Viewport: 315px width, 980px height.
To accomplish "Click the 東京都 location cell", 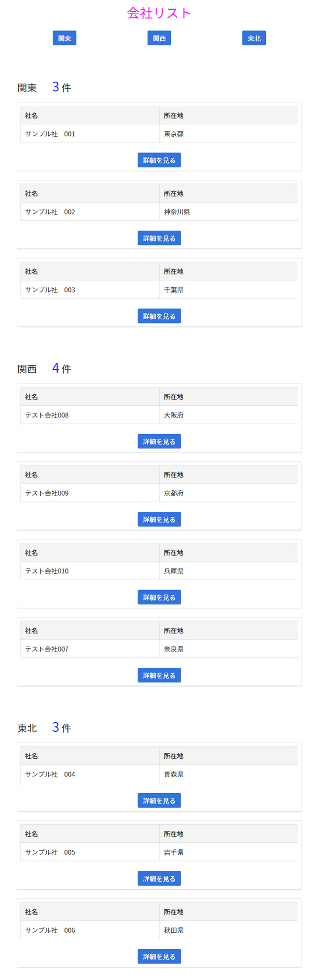I will pos(229,134).
